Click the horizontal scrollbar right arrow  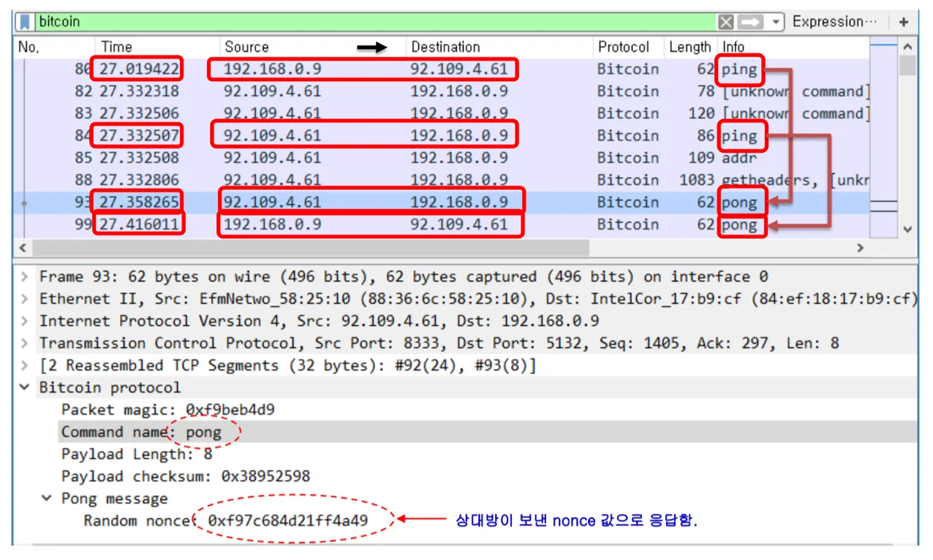[x=860, y=248]
